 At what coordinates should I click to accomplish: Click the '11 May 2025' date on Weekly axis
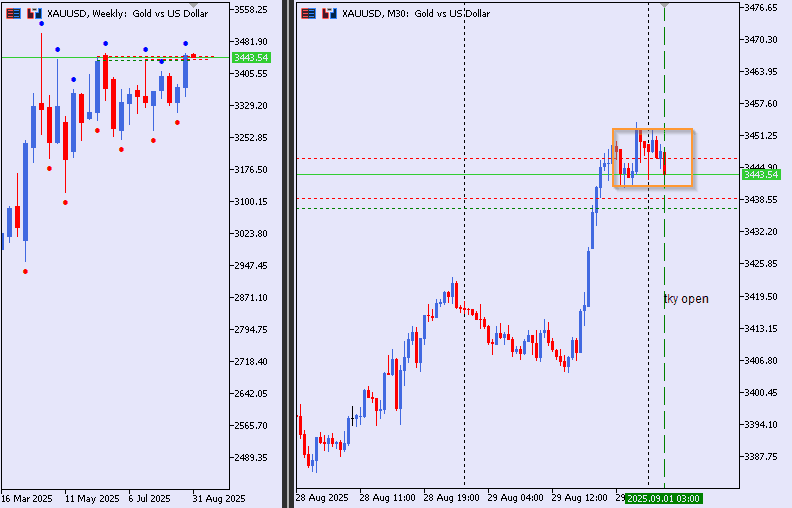(92, 498)
